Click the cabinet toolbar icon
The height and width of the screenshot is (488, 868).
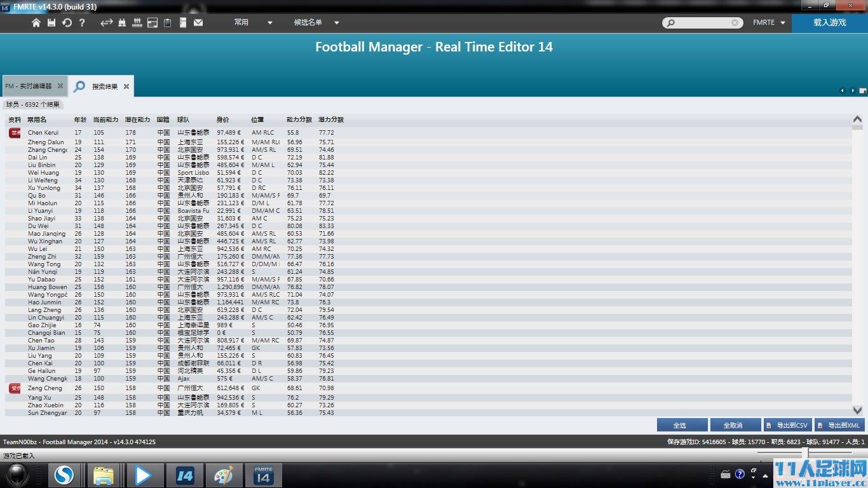pyautogui.click(x=183, y=23)
